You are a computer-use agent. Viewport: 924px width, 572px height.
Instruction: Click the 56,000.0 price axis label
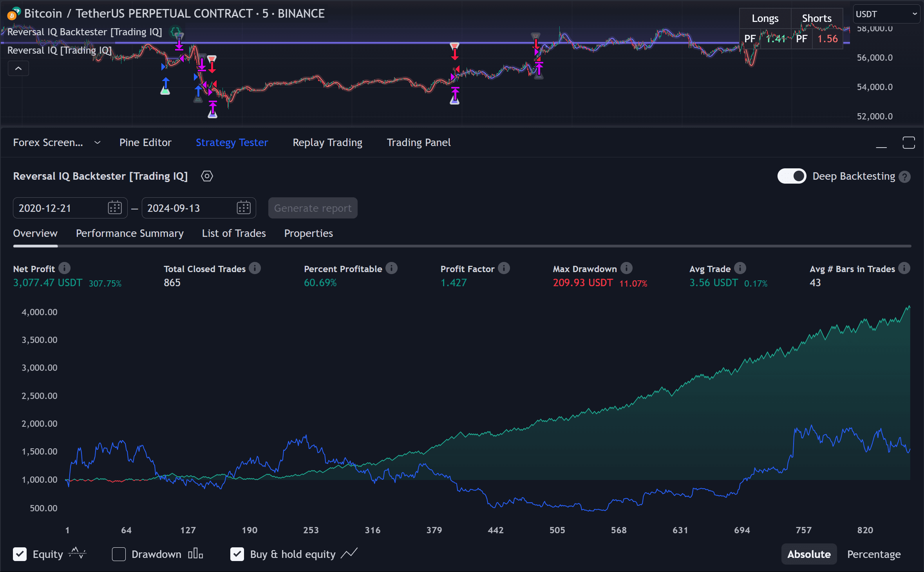point(875,58)
